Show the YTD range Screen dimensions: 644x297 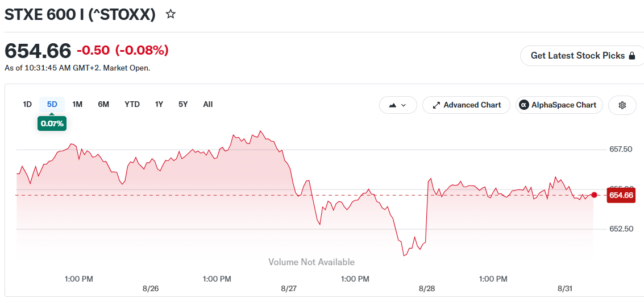click(132, 105)
